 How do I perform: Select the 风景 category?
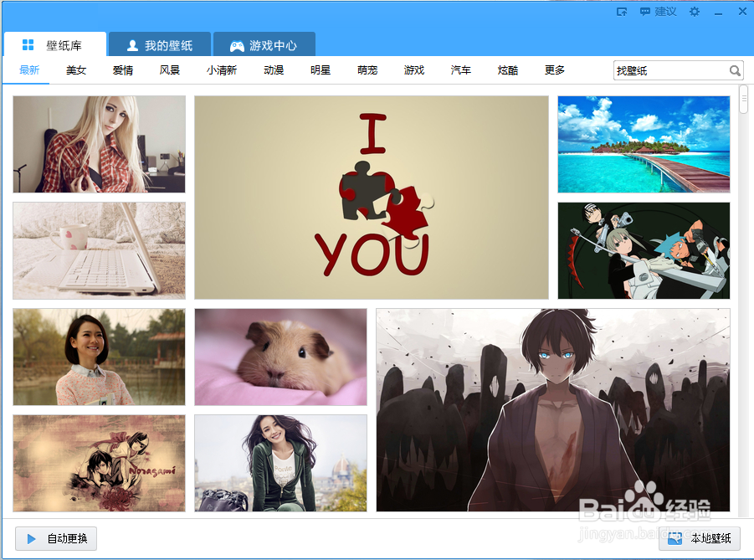tap(170, 70)
